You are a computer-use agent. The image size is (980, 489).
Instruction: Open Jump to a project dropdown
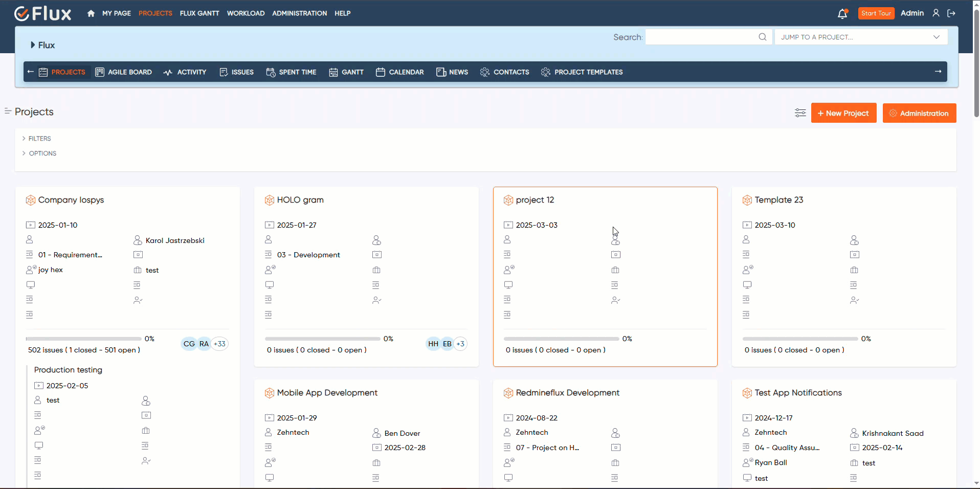861,37
